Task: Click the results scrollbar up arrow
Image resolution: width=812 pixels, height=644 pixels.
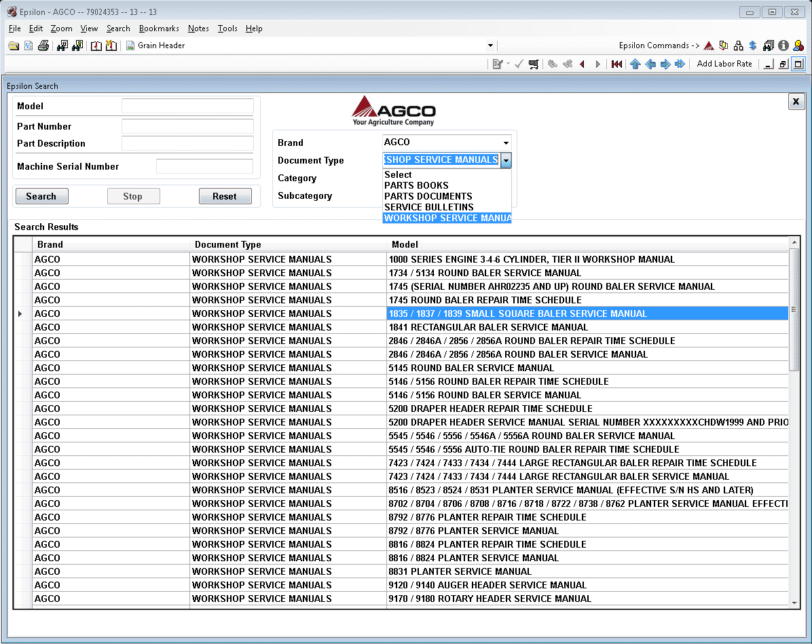Action: coord(794,242)
